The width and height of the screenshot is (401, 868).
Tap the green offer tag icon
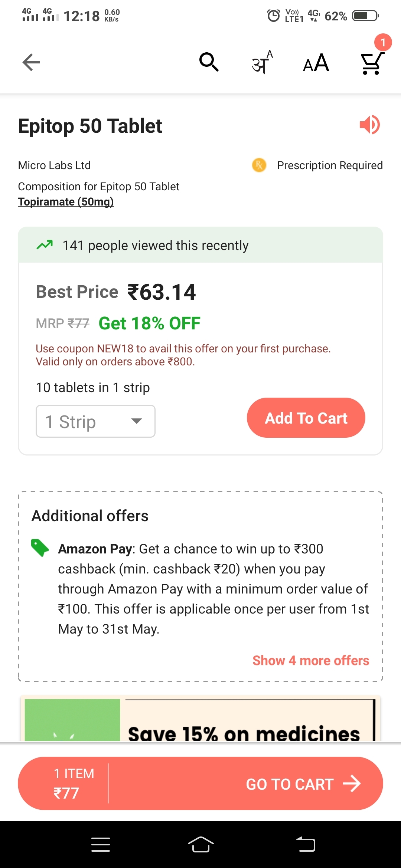(x=40, y=548)
